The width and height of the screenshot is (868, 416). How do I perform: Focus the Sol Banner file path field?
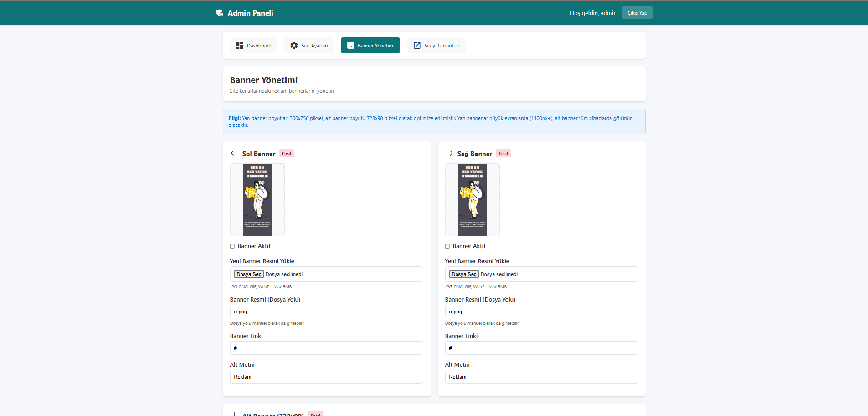click(326, 312)
